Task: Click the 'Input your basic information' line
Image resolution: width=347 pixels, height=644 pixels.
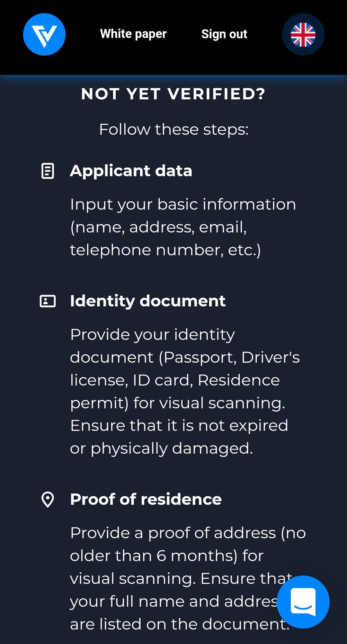Action: (183, 204)
